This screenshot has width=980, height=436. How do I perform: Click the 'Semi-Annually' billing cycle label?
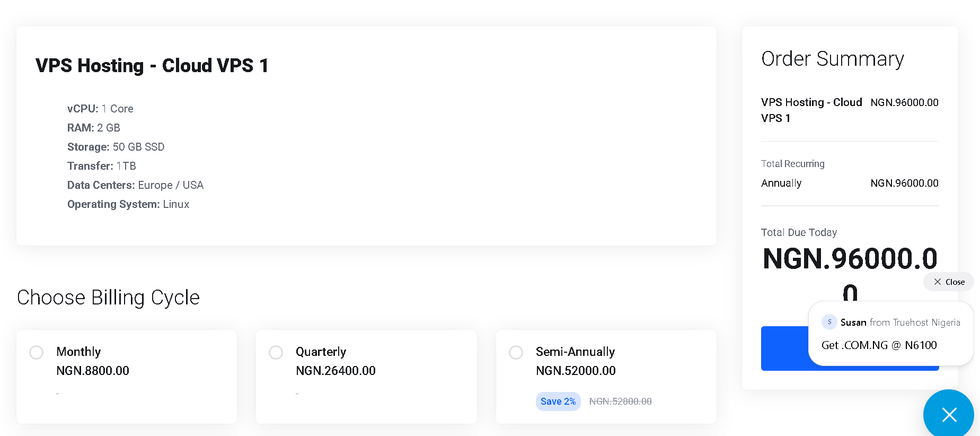[x=575, y=352]
